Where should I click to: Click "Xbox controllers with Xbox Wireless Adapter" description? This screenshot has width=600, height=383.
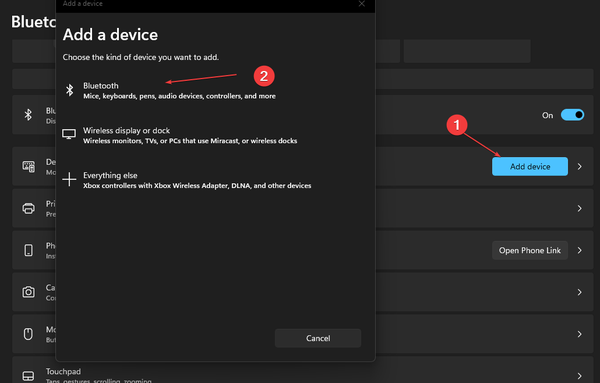[197, 186]
